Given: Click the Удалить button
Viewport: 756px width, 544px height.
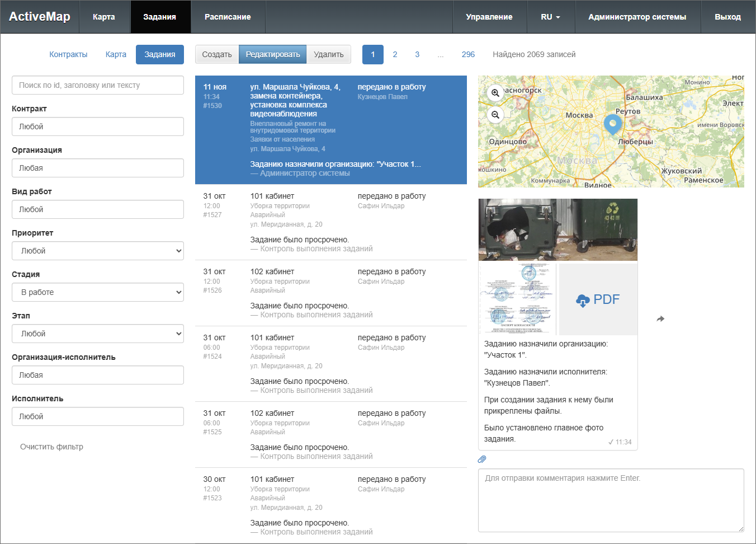Looking at the screenshot, I should tap(329, 54).
